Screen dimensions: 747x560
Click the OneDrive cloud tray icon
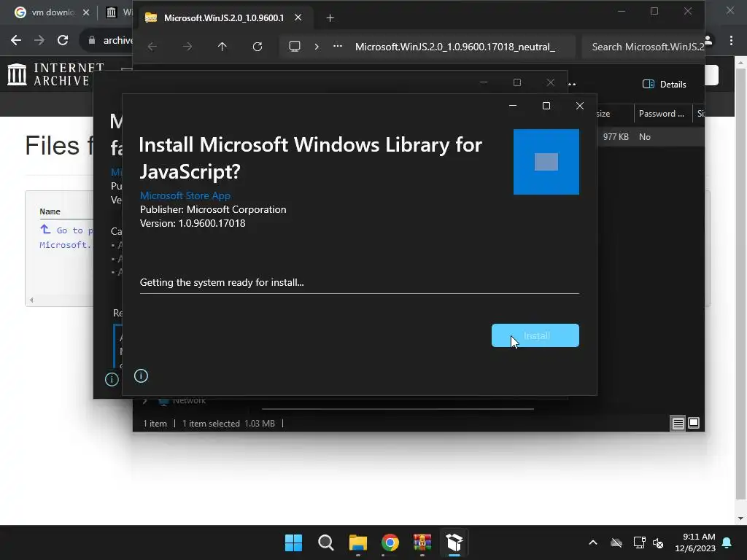(616, 542)
